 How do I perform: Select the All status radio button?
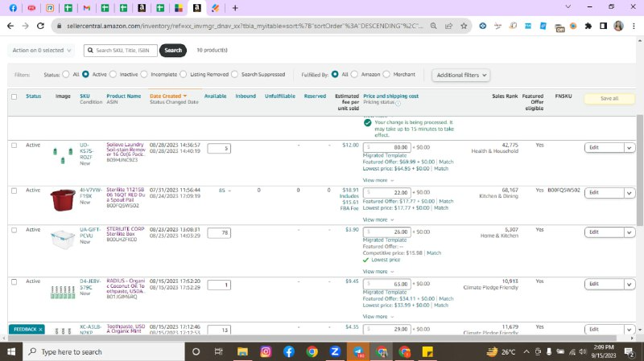pyautogui.click(x=66, y=74)
